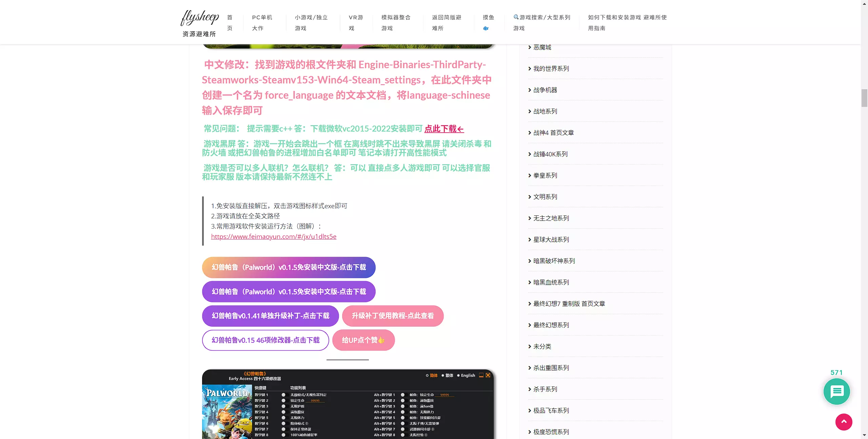This screenshot has height=439, width=868.
Task: Select the 繁体 language radio in trainer image
Action: click(443, 376)
